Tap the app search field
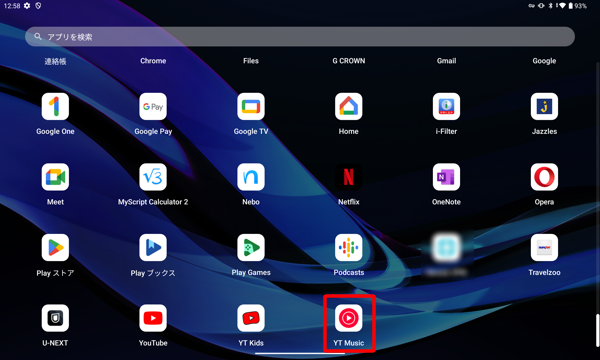The width and height of the screenshot is (600, 360). pos(300,37)
